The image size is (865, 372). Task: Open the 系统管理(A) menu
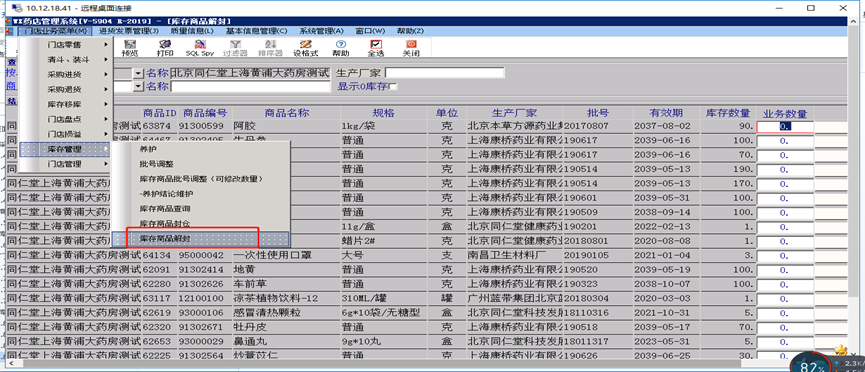click(321, 31)
